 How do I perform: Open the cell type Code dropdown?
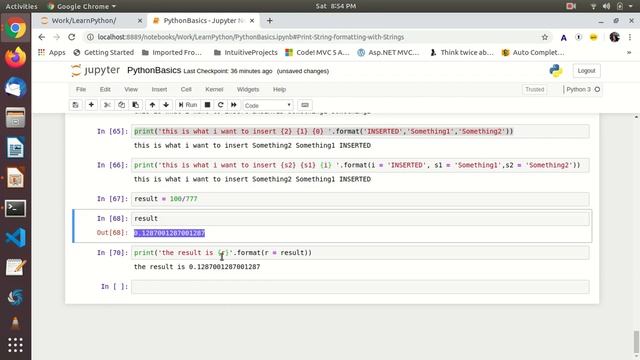pyautogui.click(x=268, y=105)
